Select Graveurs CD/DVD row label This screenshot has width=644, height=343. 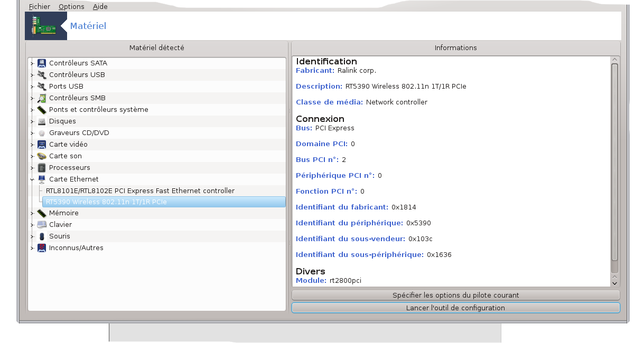[79, 133]
